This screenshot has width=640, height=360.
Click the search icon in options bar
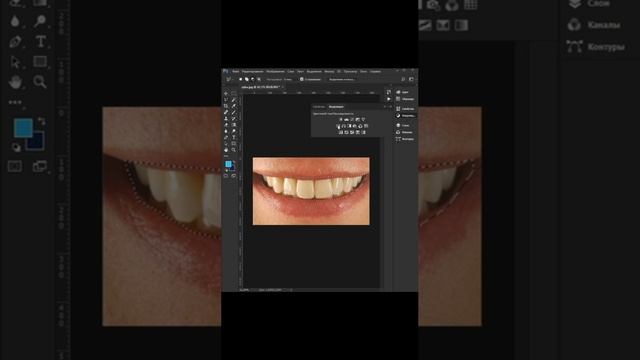403,79
